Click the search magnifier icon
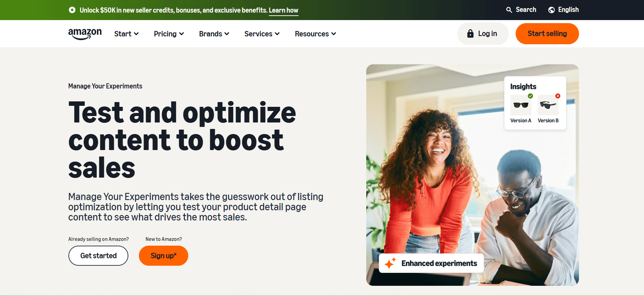Image resolution: width=644 pixels, height=296 pixels. coord(509,10)
